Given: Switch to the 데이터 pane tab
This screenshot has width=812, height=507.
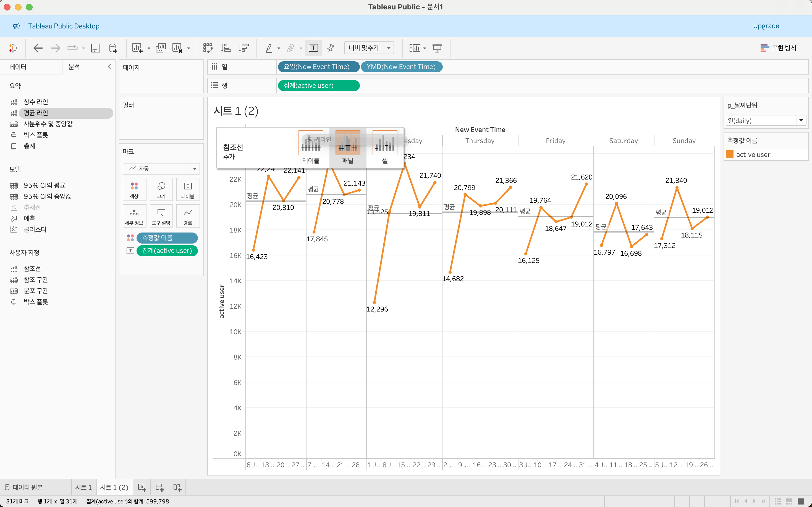Looking at the screenshot, I should point(18,67).
